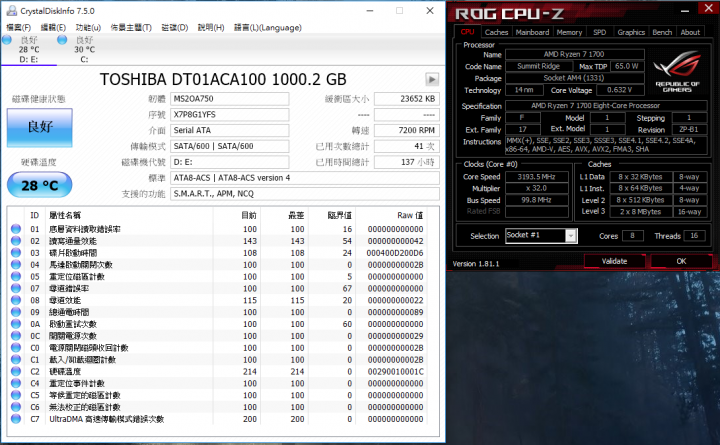This screenshot has height=445, width=720.
Task: Click the status icon for attribute C0
Action: click(x=16, y=348)
